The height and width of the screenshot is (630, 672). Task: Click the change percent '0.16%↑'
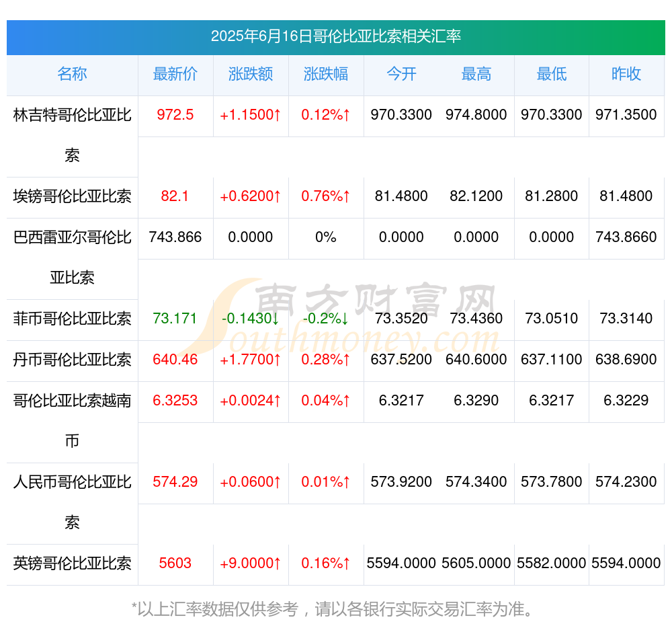[x=326, y=563]
